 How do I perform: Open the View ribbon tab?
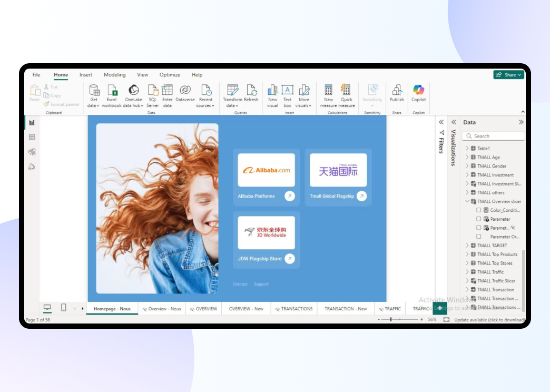[142, 75]
